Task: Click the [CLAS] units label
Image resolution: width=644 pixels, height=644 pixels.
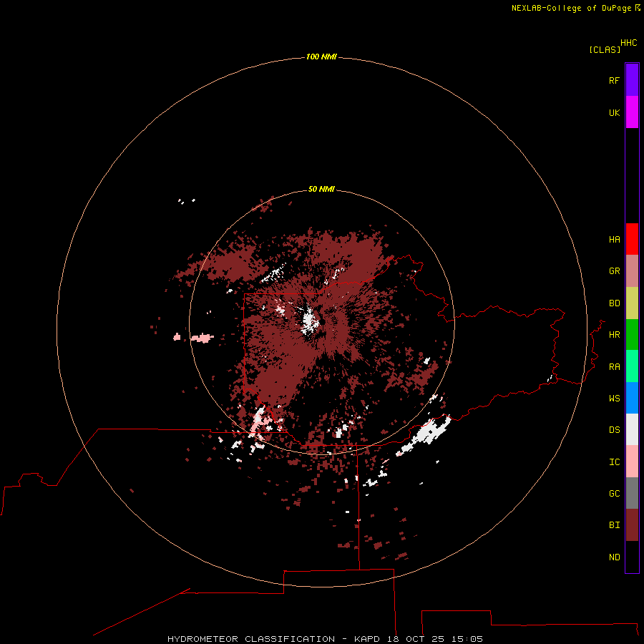Action: pyautogui.click(x=604, y=49)
